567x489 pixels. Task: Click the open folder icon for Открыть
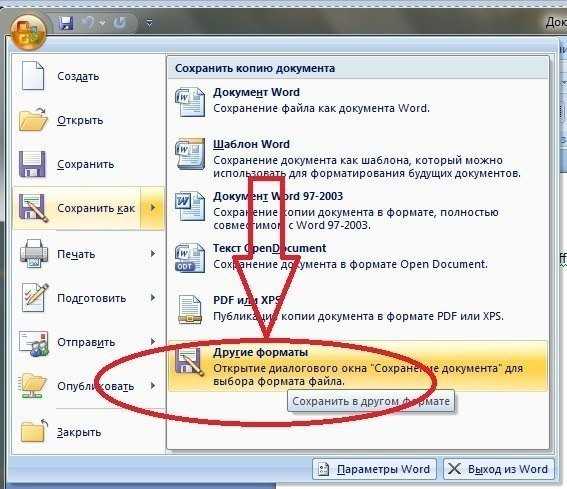[x=33, y=119]
